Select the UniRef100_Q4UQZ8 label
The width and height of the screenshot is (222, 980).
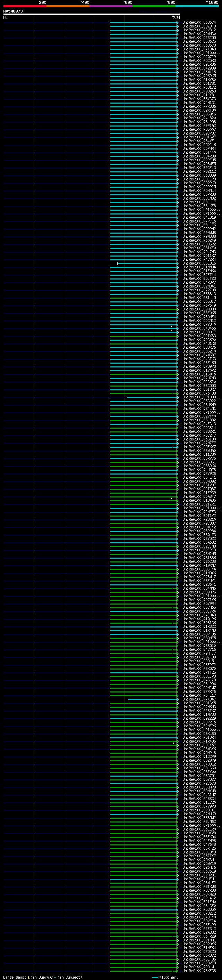point(199,469)
